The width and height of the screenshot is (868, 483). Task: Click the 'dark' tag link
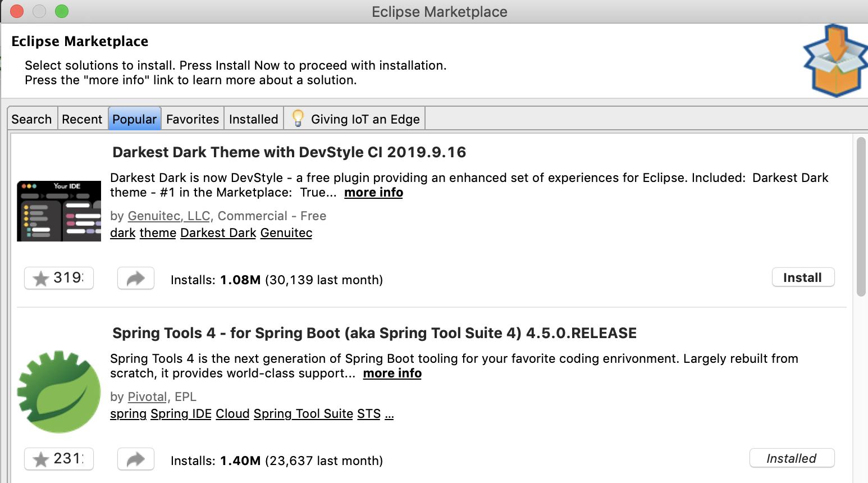click(x=123, y=233)
